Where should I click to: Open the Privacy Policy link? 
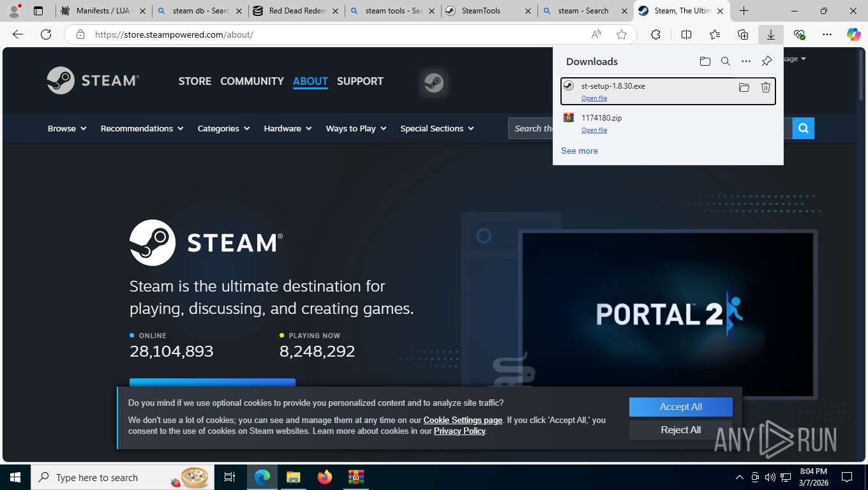[460, 431]
